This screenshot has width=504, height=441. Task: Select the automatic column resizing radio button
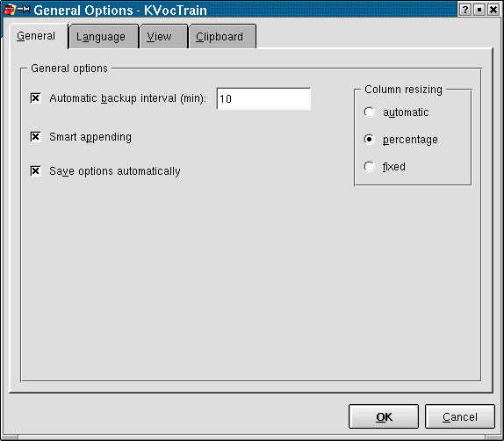coord(369,112)
